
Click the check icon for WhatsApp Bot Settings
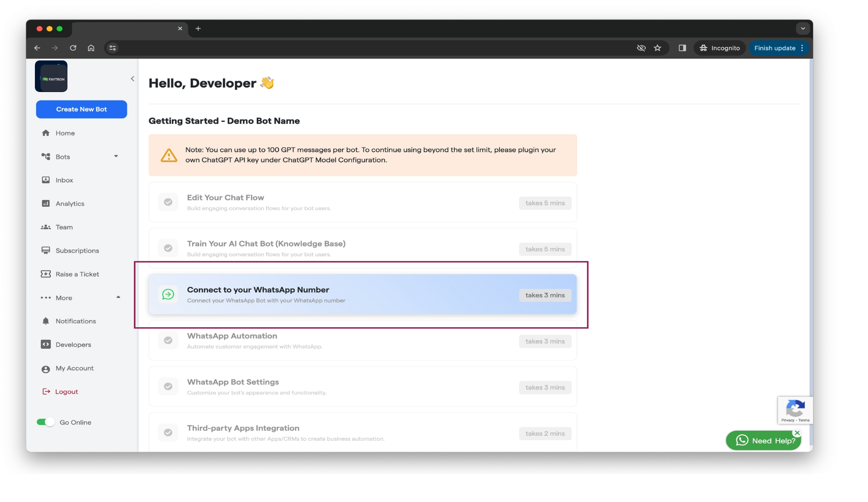168,386
